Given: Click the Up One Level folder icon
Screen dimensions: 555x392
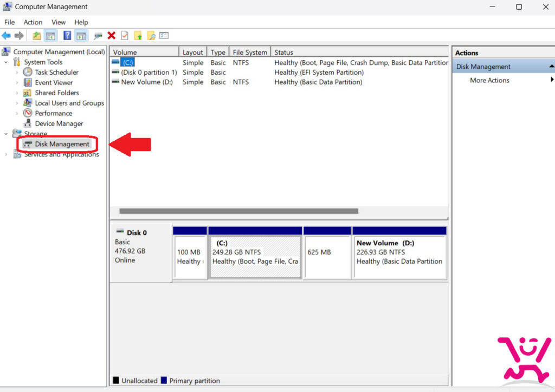Looking at the screenshot, I should coord(36,36).
